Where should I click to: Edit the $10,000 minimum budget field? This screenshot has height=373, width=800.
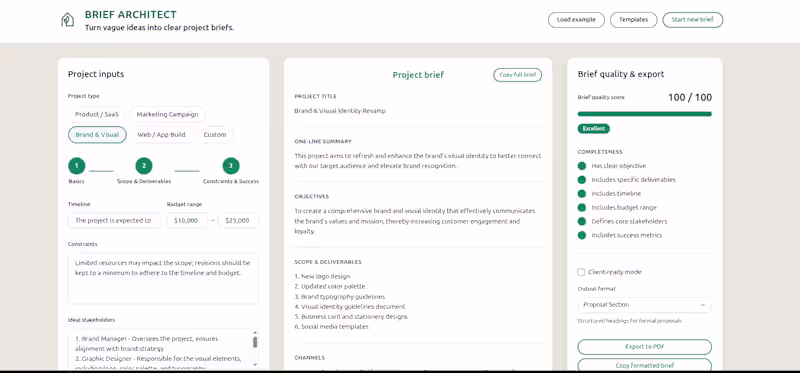(x=187, y=220)
